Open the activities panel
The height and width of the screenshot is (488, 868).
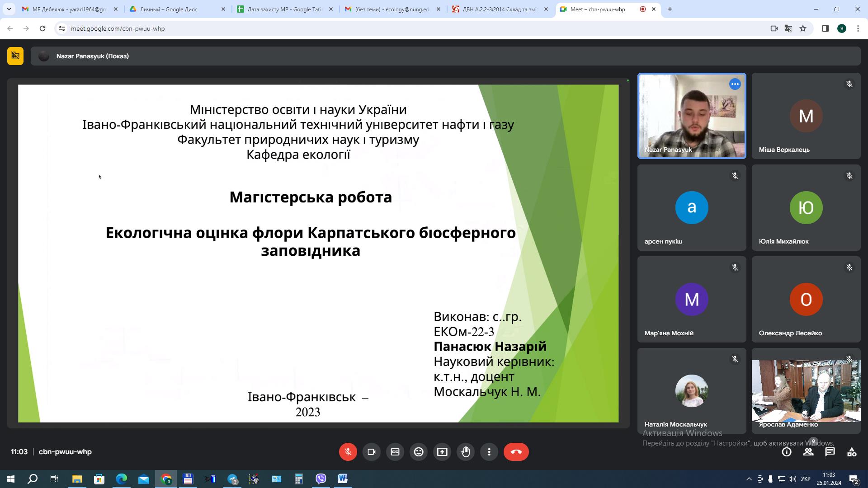coord(851,451)
